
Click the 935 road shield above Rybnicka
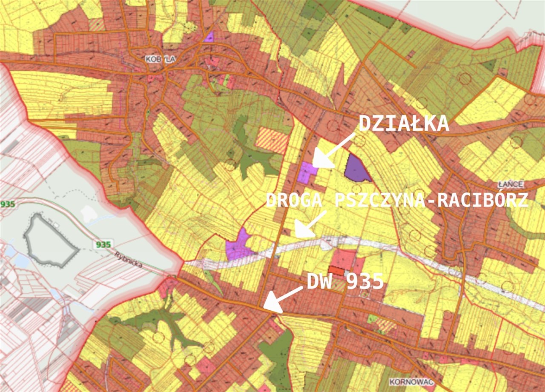click(x=103, y=244)
